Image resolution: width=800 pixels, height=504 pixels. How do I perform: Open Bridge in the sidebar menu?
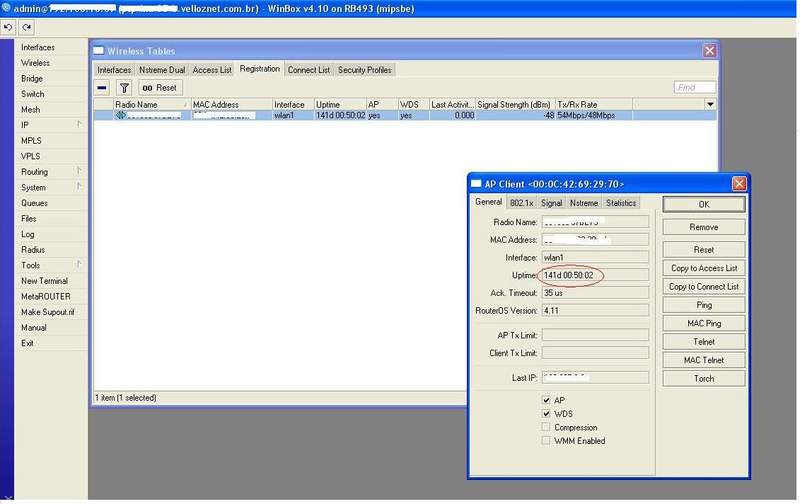[32, 79]
